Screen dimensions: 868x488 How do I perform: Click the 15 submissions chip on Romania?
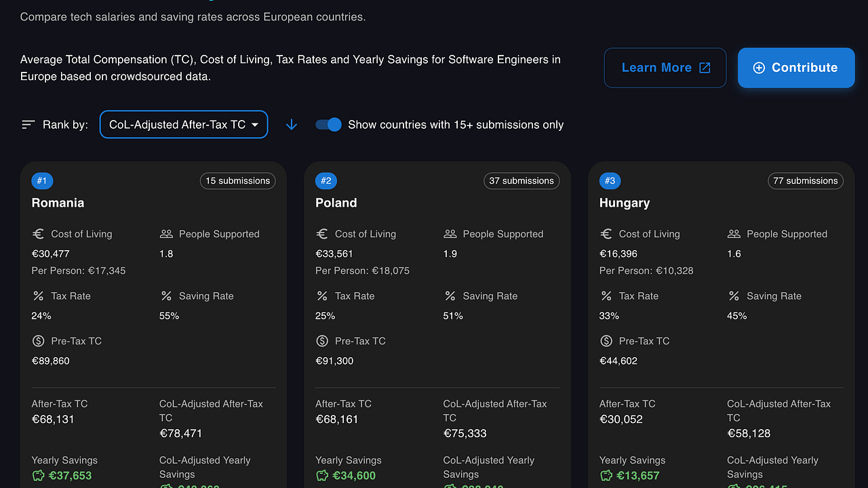click(237, 181)
